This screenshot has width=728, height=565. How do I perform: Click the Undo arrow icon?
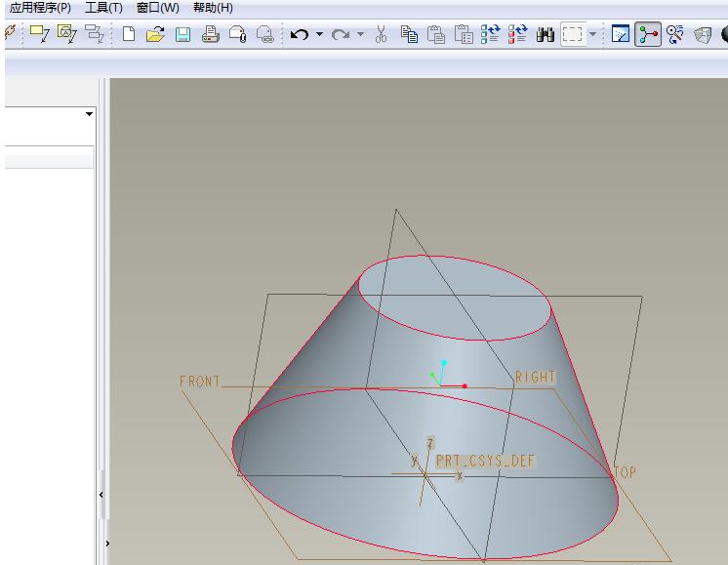point(300,34)
